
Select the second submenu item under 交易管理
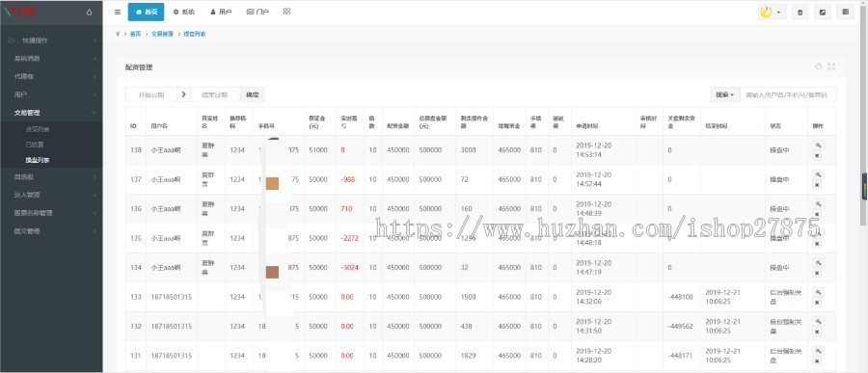(35, 145)
